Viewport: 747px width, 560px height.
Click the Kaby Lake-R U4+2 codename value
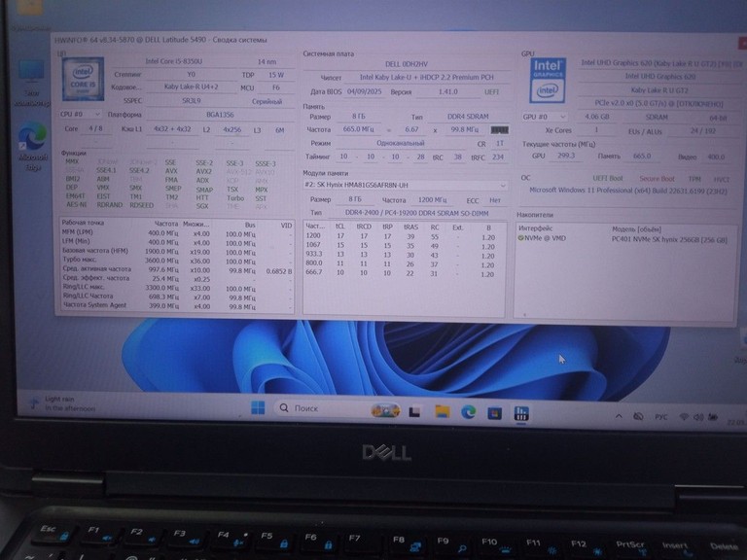point(191,87)
